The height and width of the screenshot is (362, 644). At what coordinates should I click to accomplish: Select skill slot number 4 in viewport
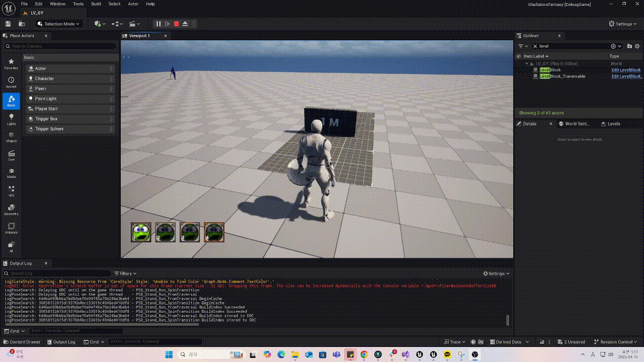click(214, 232)
